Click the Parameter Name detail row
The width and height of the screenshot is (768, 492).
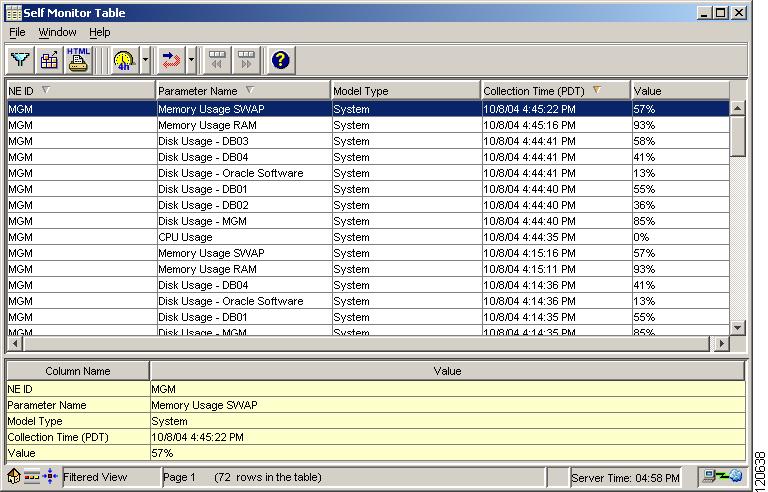pyautogui.click(x=376, y=405)
